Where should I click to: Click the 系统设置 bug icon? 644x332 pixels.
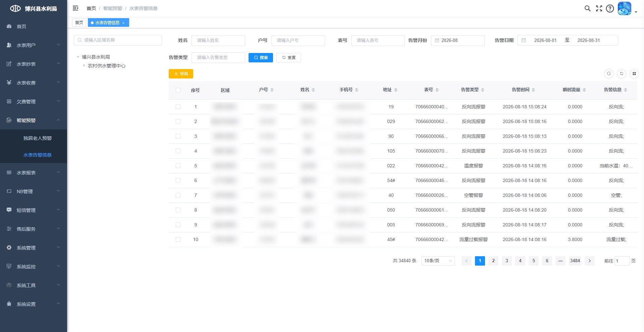9,304
